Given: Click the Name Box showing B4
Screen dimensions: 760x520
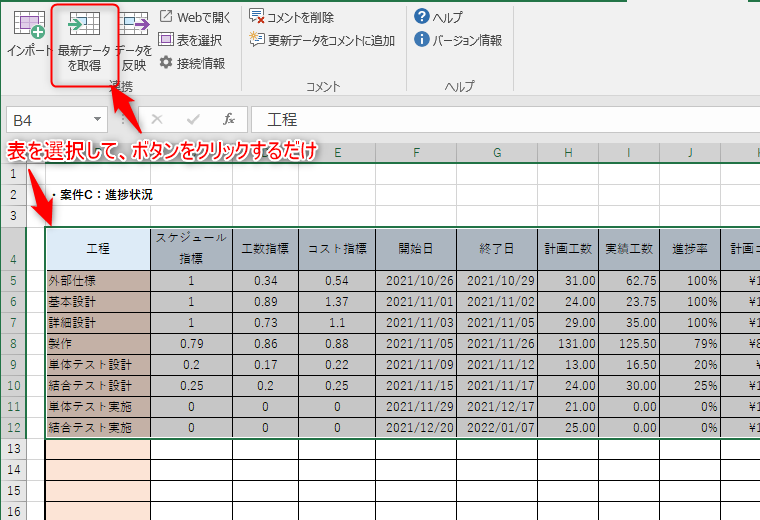Looking at the screenshot, I should pyautogui.click(x=50, y=120).
